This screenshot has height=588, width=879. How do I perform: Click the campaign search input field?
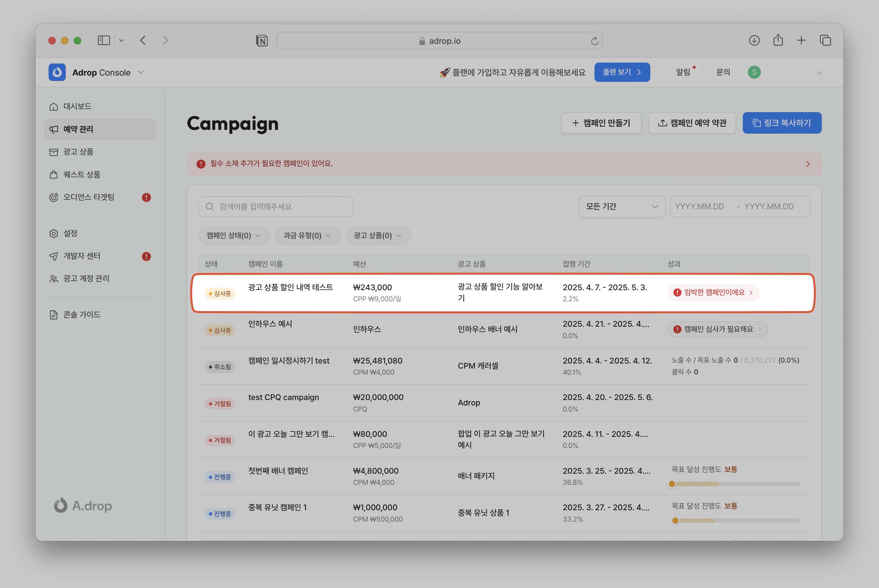(x=276, y=207)
